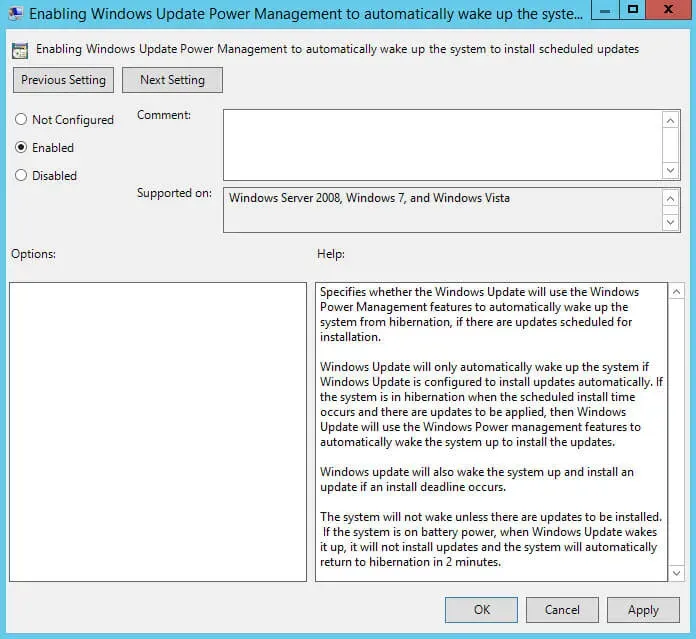Click the Supported on scroll up arrow
The width and height of the screenshot is (696, 639).
click(671, 198)
